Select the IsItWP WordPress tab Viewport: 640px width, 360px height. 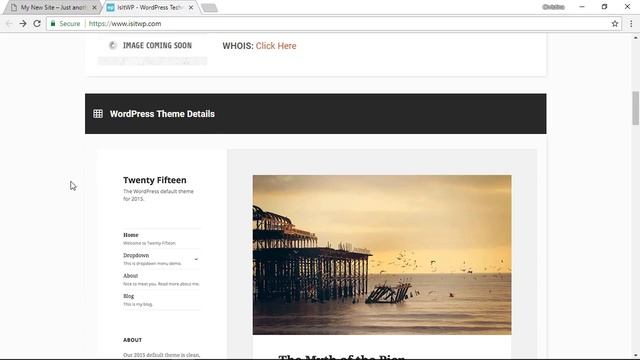pos(150,7)
